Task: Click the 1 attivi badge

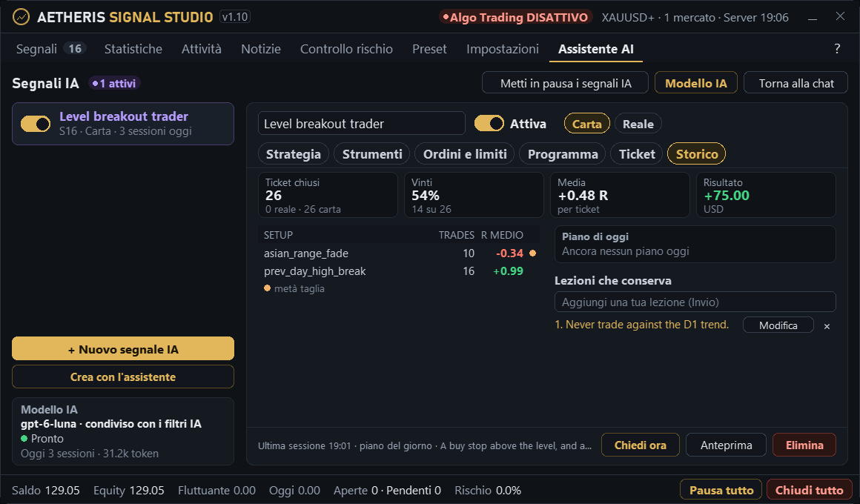Action: point(114,83)
